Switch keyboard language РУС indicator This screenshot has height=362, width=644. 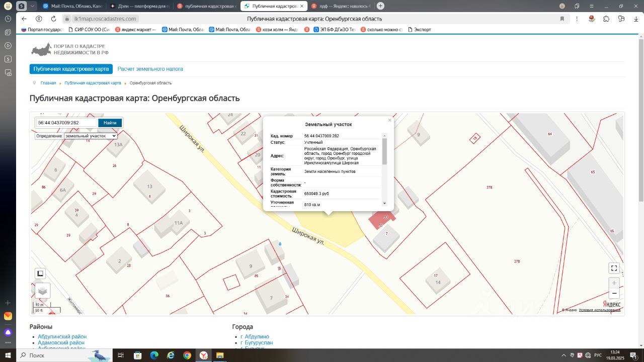[x=598, y=355]
